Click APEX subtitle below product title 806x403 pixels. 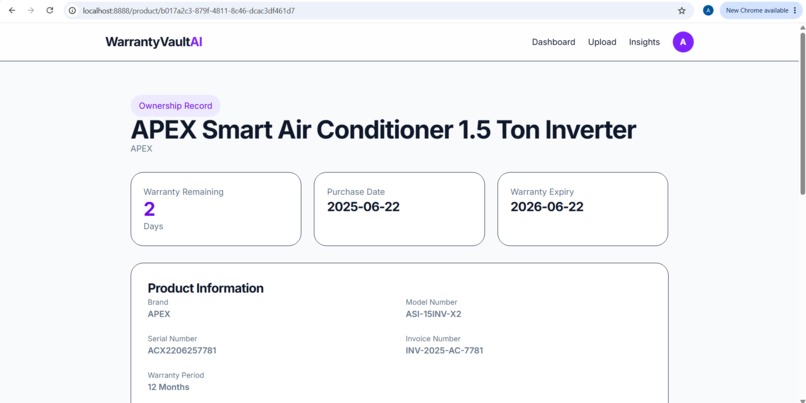point(141,149)
